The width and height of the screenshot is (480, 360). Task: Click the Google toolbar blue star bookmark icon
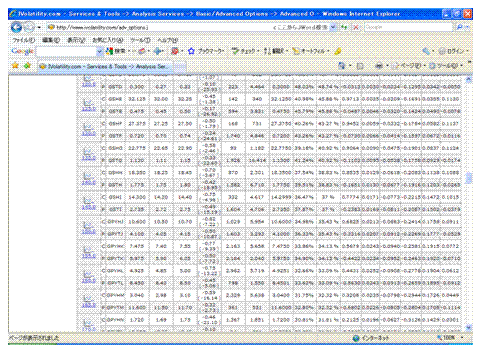191,51
